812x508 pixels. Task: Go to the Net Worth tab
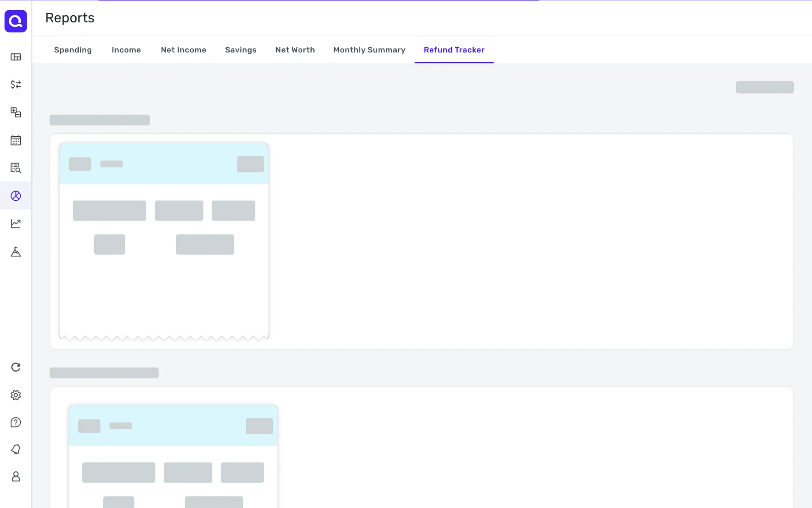coord(295,50)
